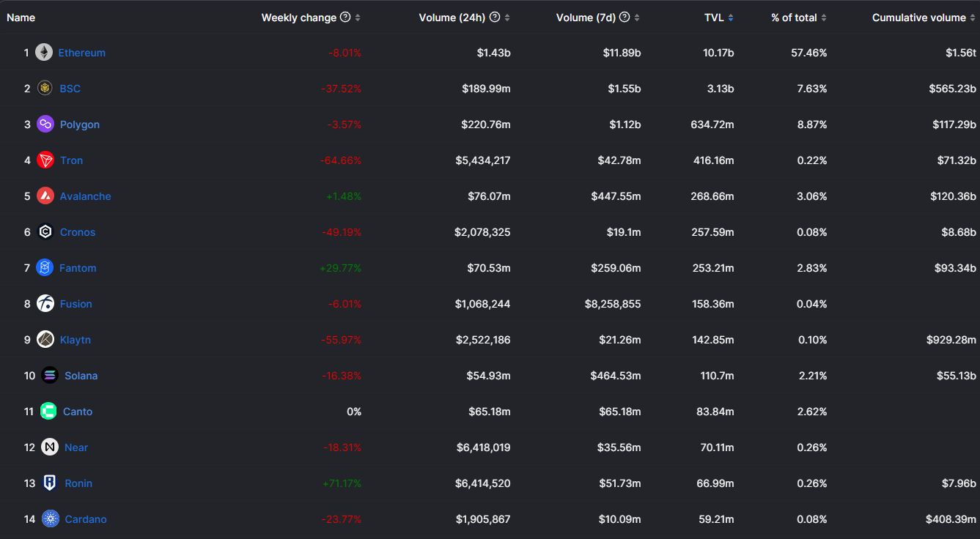Click the Fusion chain logo icon

pyautogui.click(x=45, y=304)
